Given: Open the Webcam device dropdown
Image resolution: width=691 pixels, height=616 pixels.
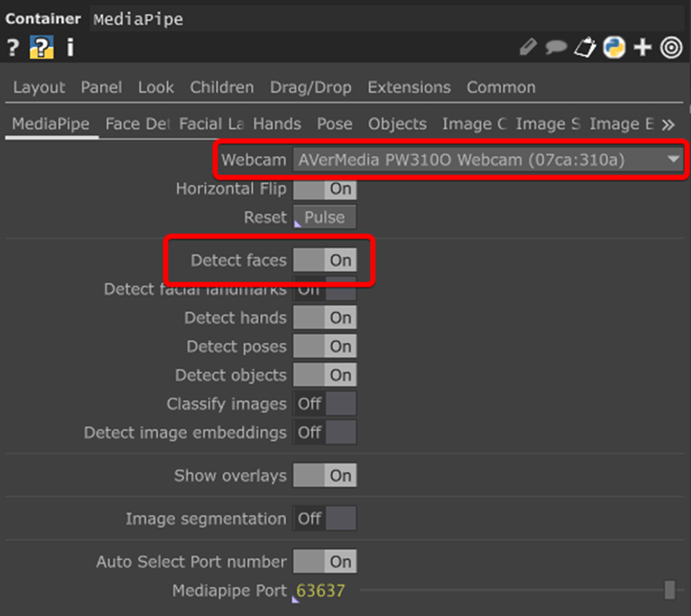Looking at the screenshot, I should [487, 161].
